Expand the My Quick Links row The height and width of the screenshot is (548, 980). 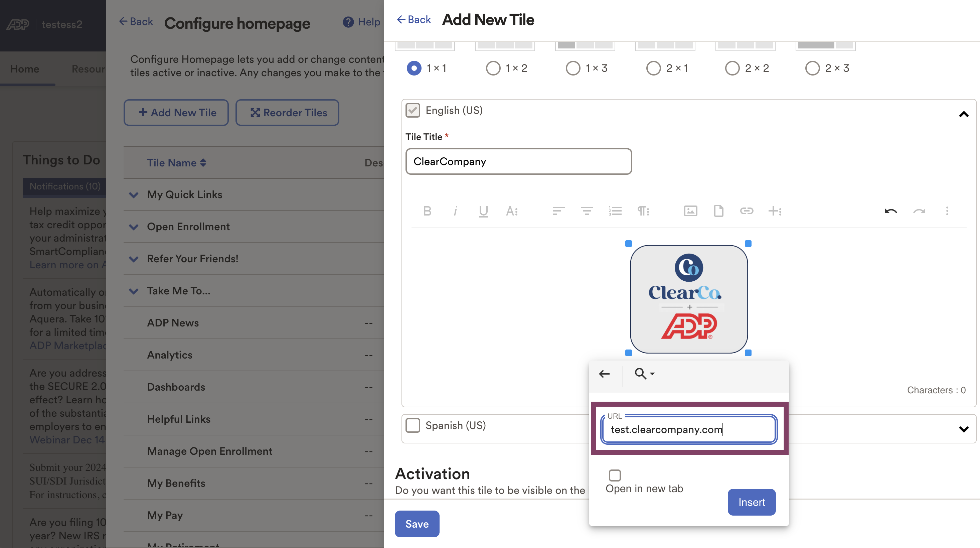point(134,195)
